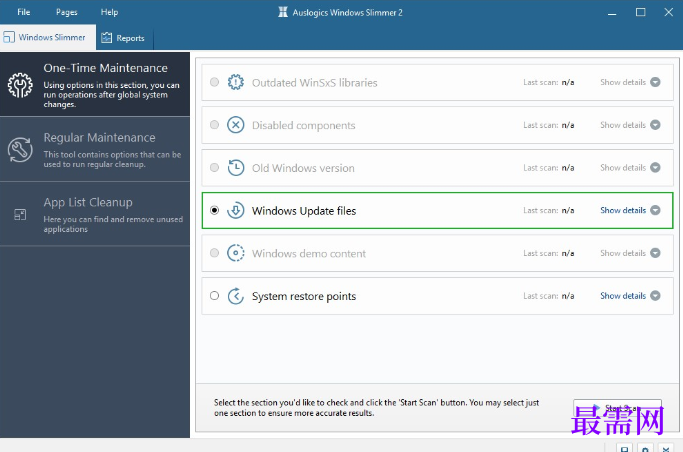Click the Old Windows version clock icon
Viewport: 683px width, 452px height.
pyautogui.click(x=236, y=168)
